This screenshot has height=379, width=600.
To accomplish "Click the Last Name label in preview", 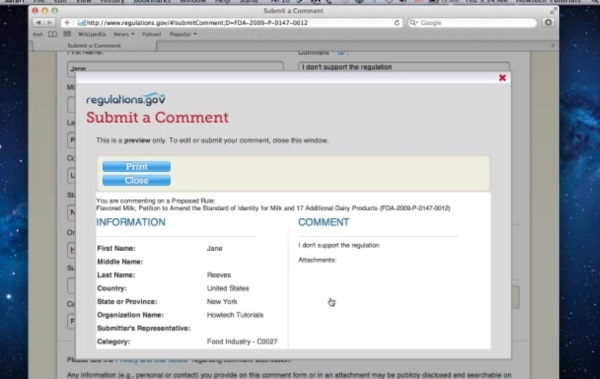I will 116,275.
